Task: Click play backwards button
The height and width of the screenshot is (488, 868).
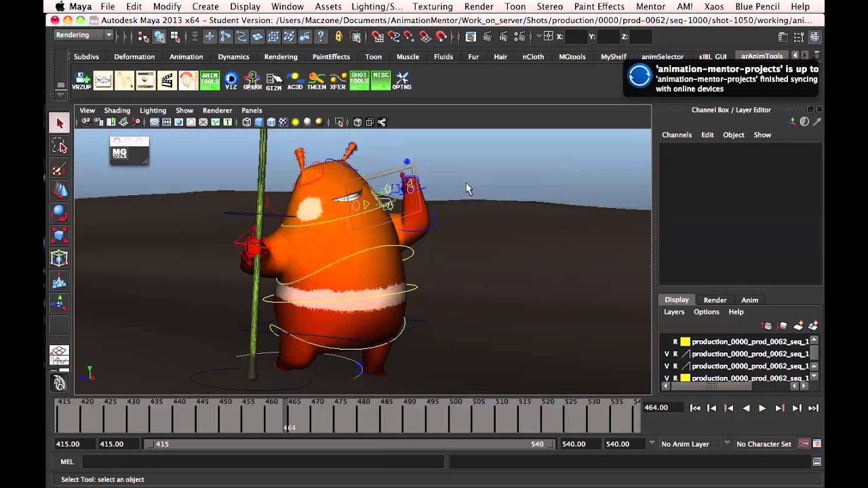Action: 746,408
